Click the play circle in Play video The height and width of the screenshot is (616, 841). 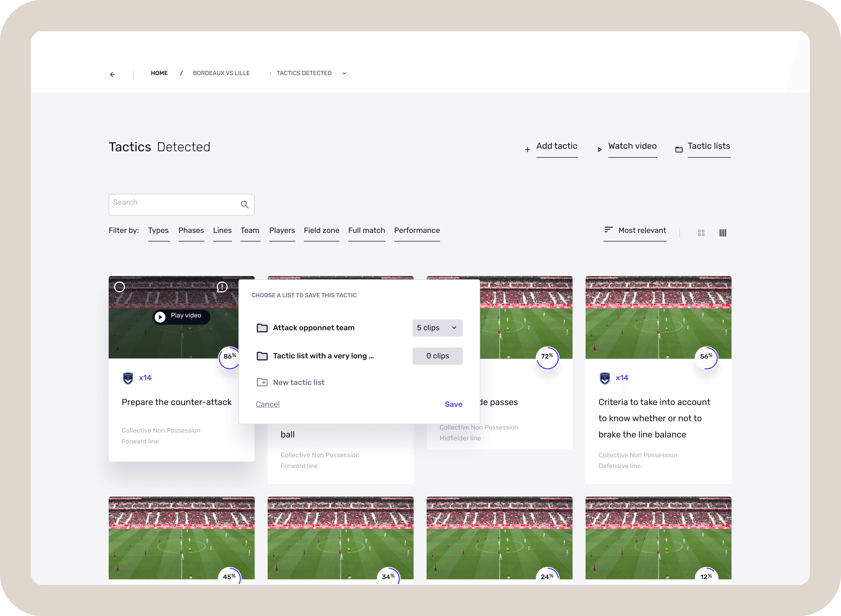coord(160,317)
